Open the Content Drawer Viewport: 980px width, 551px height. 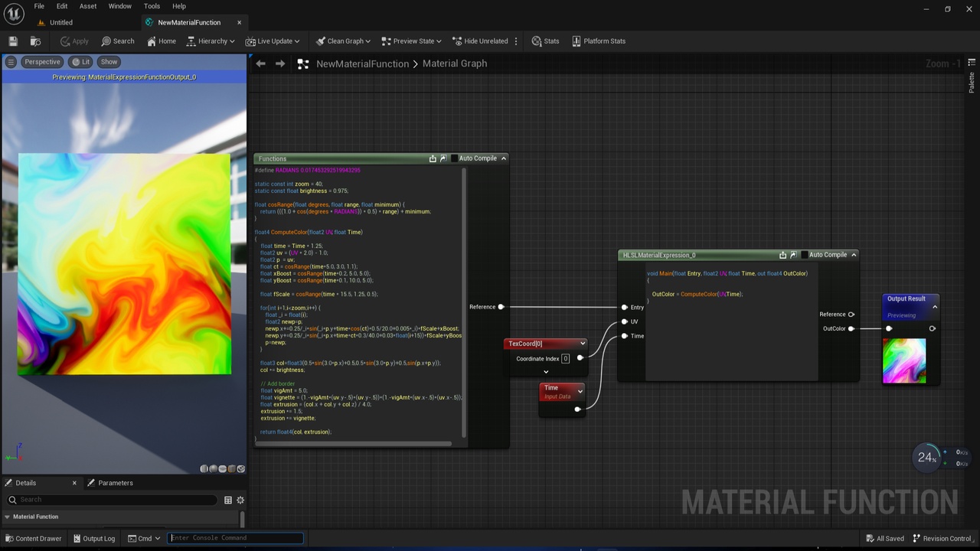point(34,538)
